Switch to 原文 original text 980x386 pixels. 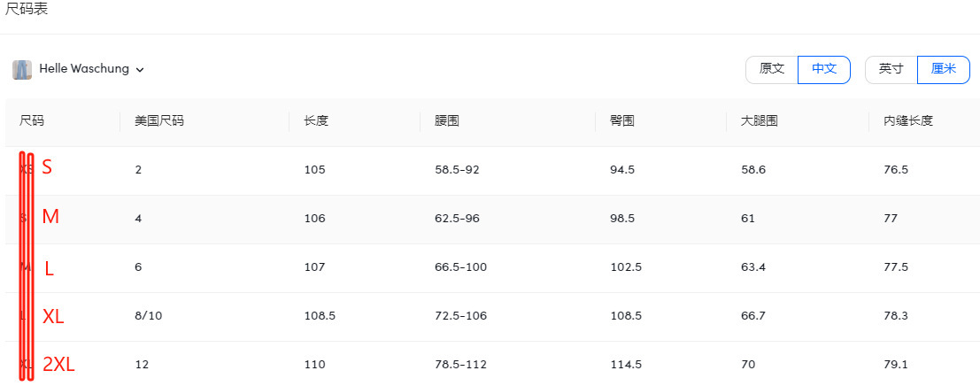coord(772,69)
